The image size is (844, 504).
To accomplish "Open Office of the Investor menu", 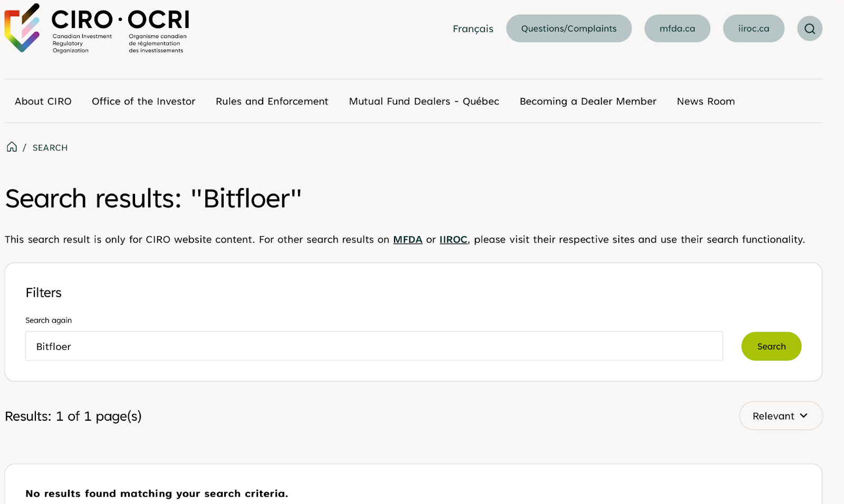I will pos(143,101).
